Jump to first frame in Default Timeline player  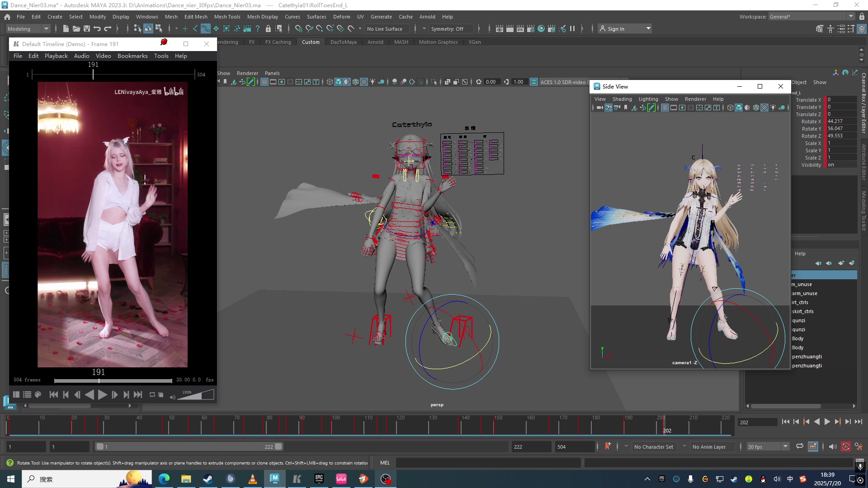54,394
